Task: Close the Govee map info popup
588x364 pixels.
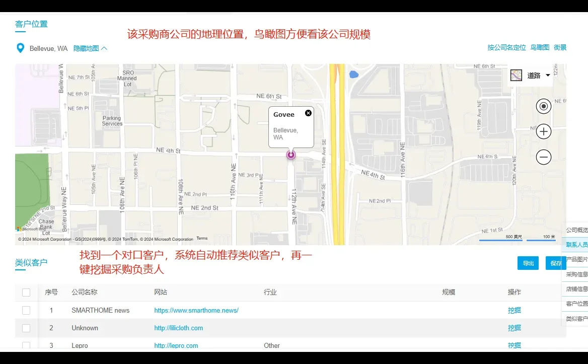Action: [308, 113]
